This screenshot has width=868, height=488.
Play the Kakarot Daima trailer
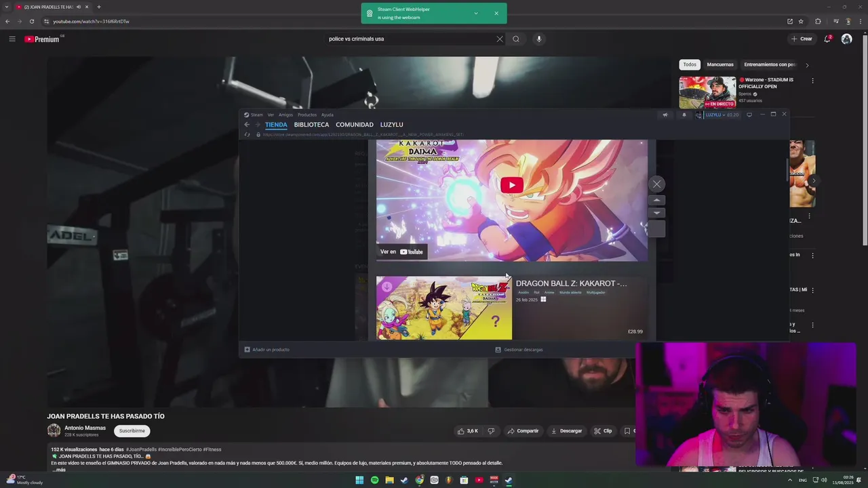[x=512, y=185]
